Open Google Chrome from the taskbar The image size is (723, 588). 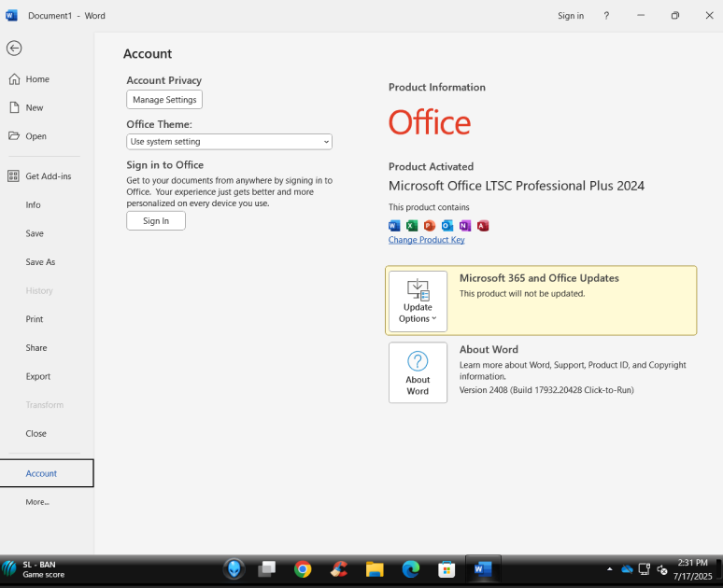[303, 569]
